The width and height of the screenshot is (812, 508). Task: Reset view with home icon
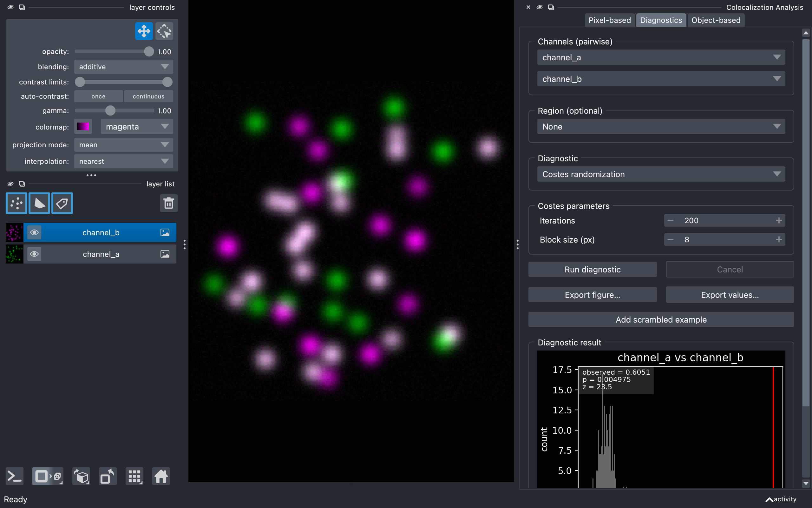pos(161,476)
